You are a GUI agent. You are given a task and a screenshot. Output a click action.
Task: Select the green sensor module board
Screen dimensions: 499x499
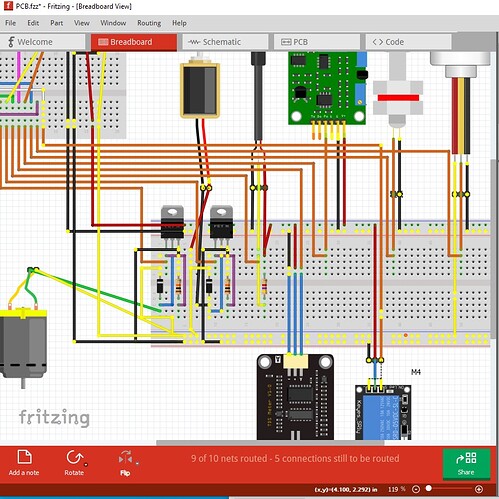point(327,88)
